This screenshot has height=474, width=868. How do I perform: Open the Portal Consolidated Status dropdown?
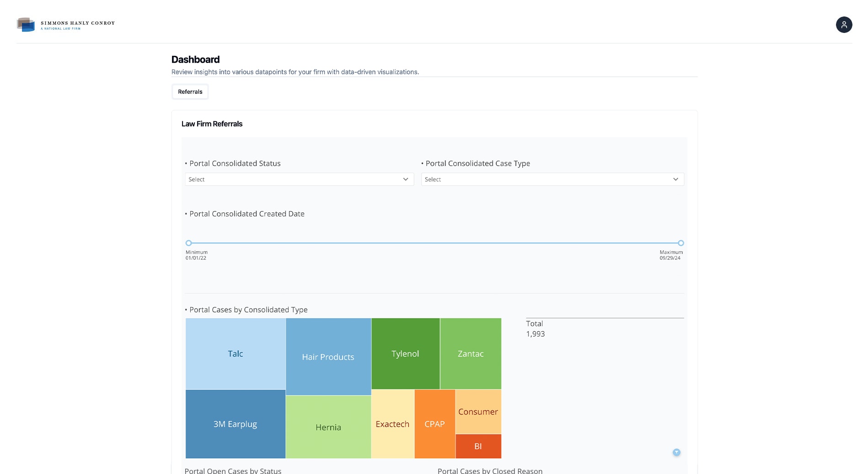tap(299, 179)
